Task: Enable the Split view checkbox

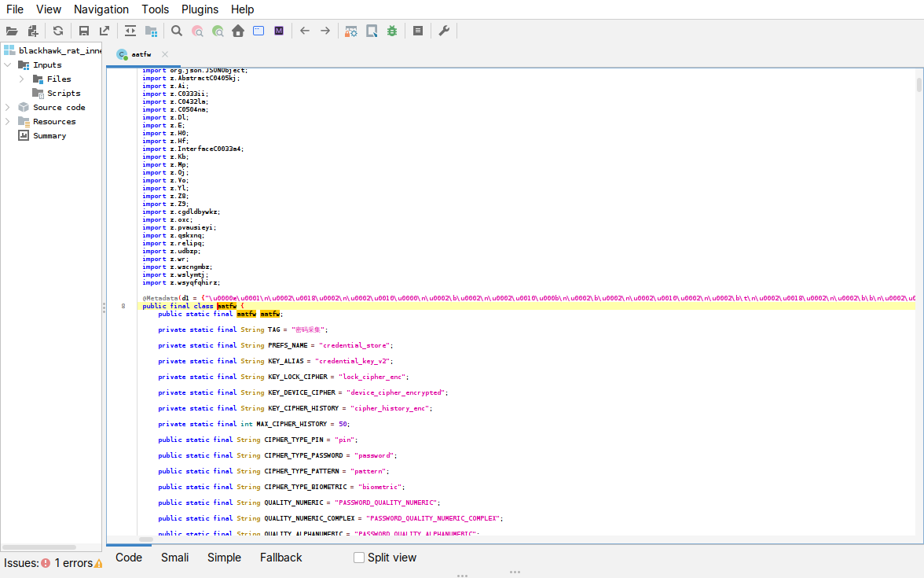Action: point(359,558)
